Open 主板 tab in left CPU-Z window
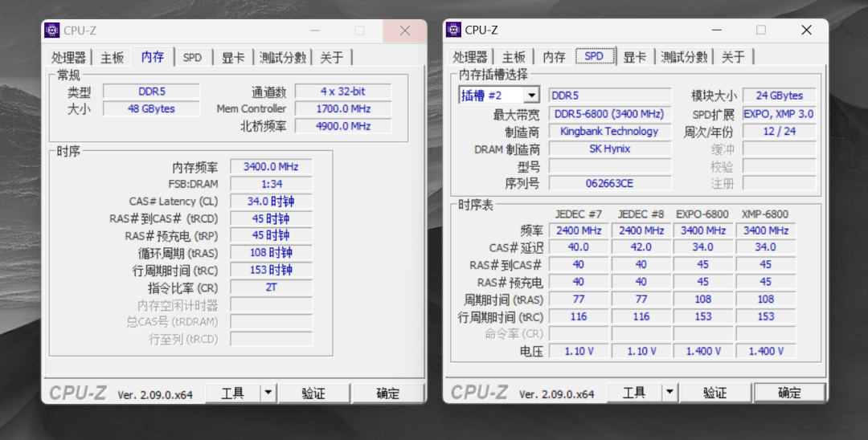This screenshot has width=868, height=440. click(112, 58)
